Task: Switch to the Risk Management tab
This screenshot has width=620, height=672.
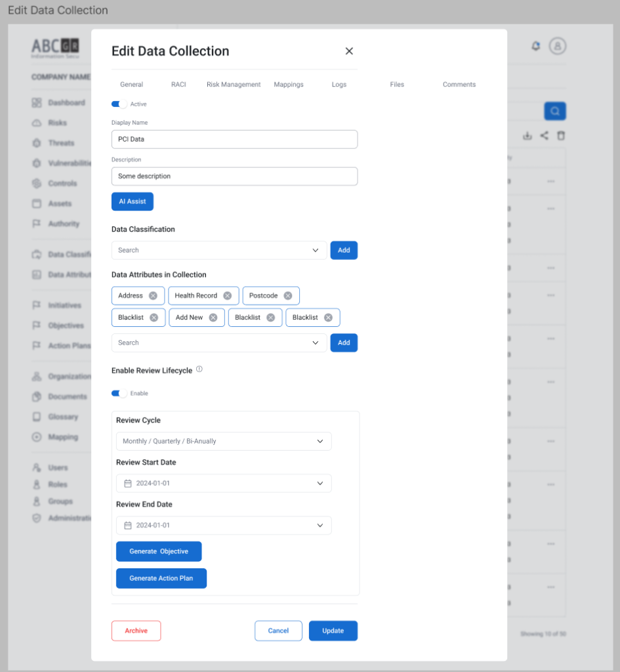Action: pos(234,85)
